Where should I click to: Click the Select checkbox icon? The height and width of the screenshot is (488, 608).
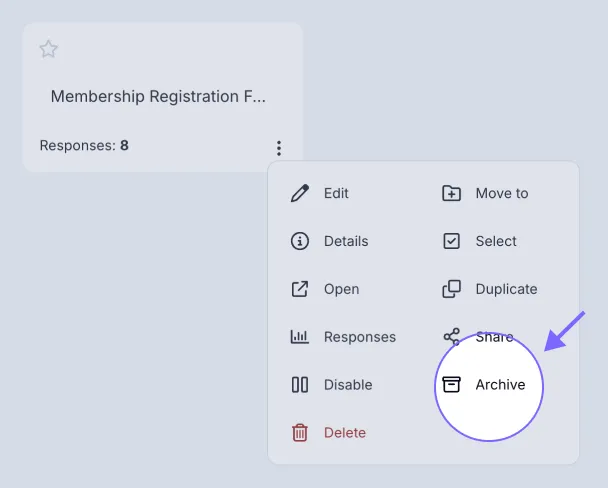pos(452,241)
